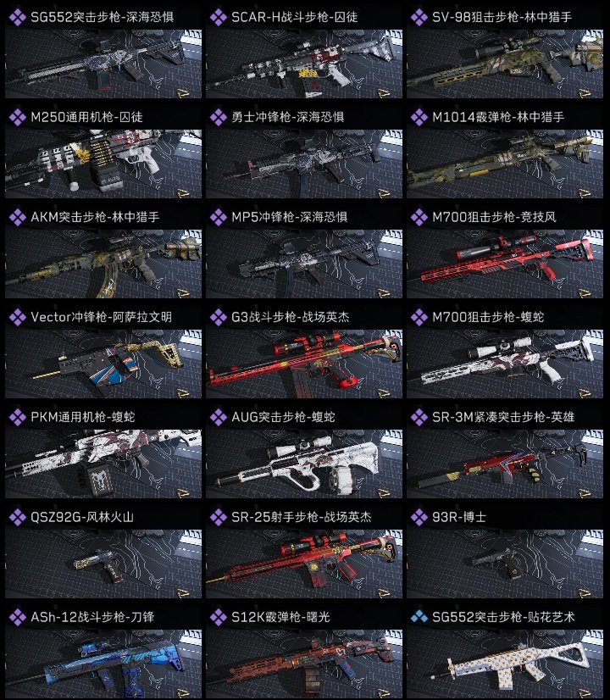Choose the red G3战斗步枪-战场英杰 skin image
The width and height of the screenshot is (610, 700).
pyautogui.click(x=304, y=364)
